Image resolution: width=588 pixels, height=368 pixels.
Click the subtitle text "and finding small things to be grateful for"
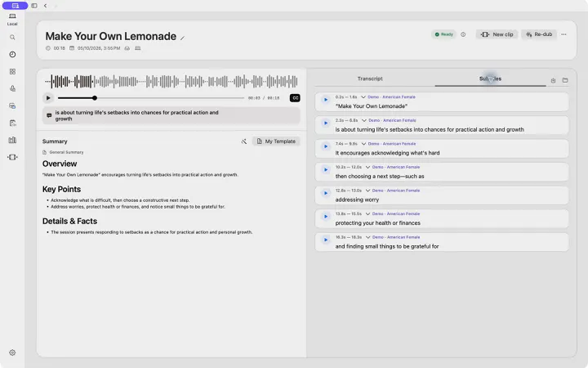(x=387, y=246)
